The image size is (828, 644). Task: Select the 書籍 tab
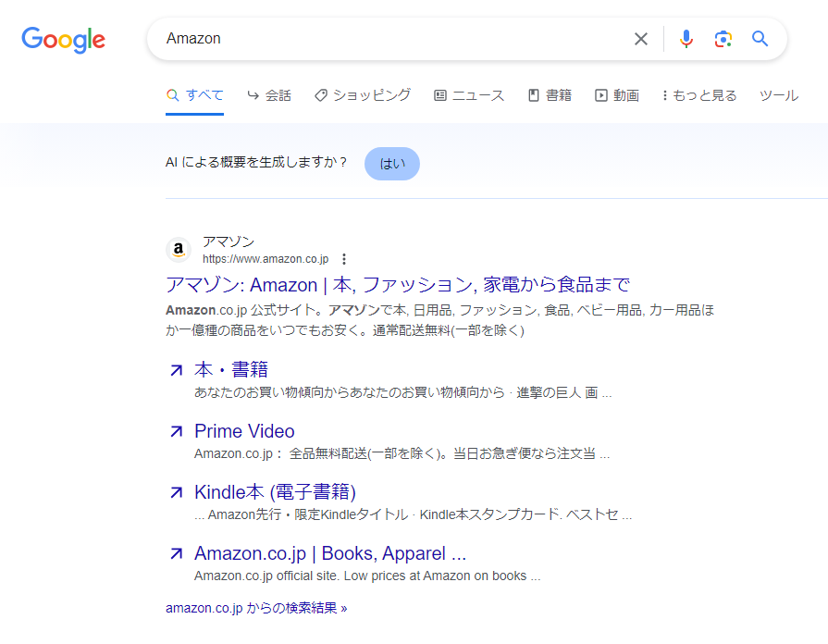pyautogui.click(x=550, y=95)
